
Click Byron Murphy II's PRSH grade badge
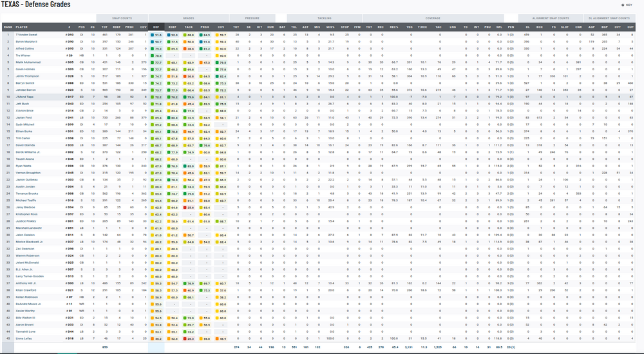(x=204, y=42)
